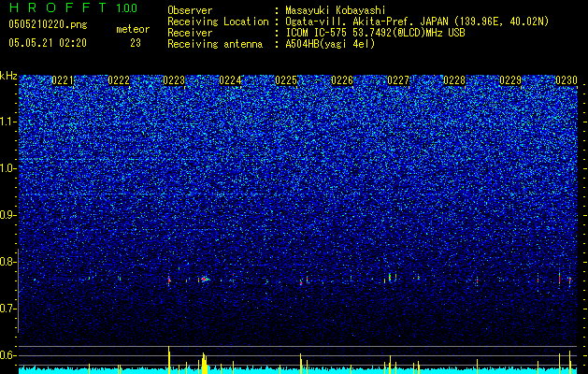Click the 0227 time marker
Image resolution: width=588 pixels, height=374 pixels.
398,80
